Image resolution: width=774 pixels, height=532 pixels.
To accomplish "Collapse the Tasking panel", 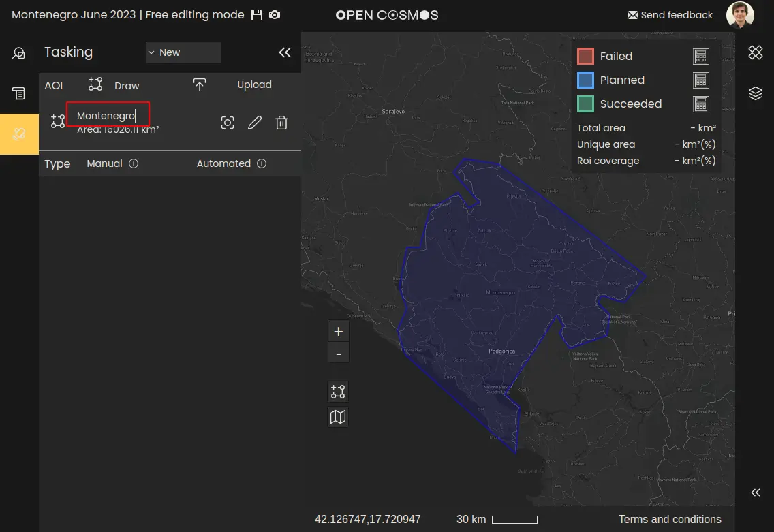I will point(285,52).
